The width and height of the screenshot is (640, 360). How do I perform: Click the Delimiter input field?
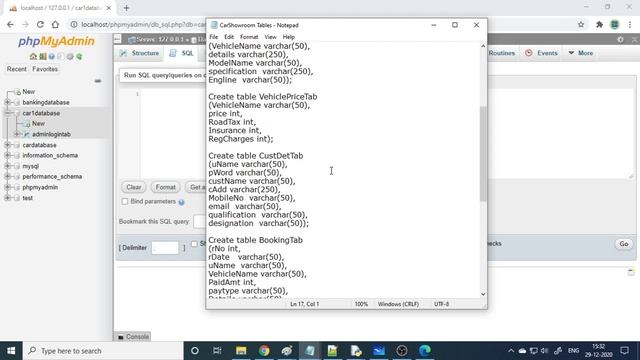coord(165,248)
